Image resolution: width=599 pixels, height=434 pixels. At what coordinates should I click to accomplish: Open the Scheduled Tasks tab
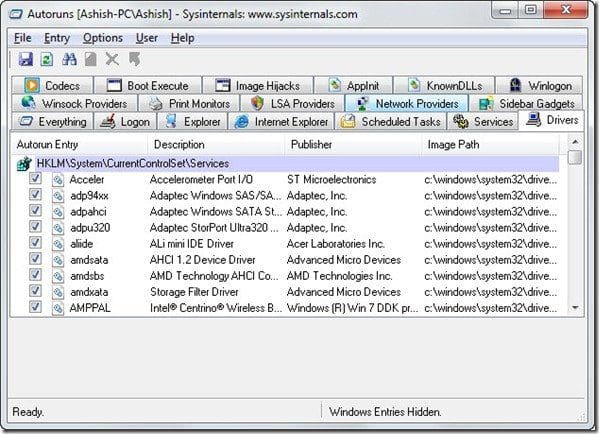click(x=390, y=121)
